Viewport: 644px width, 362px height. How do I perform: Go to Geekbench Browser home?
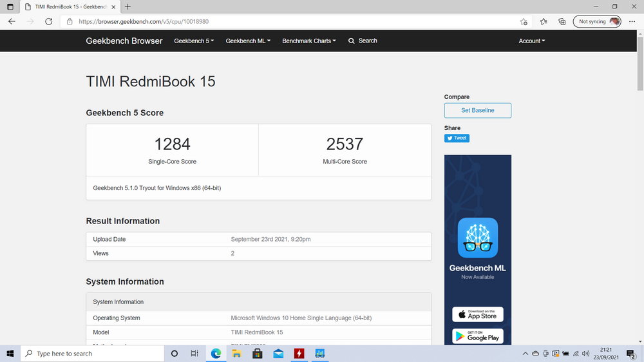click(124, 41)
